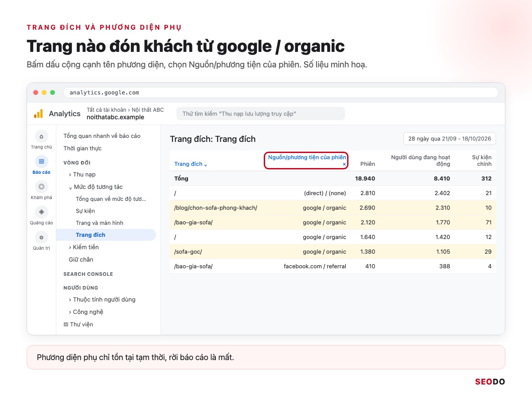Open Thời gian thực report
This screenshot has height=396, width=532.
(82, 148)
